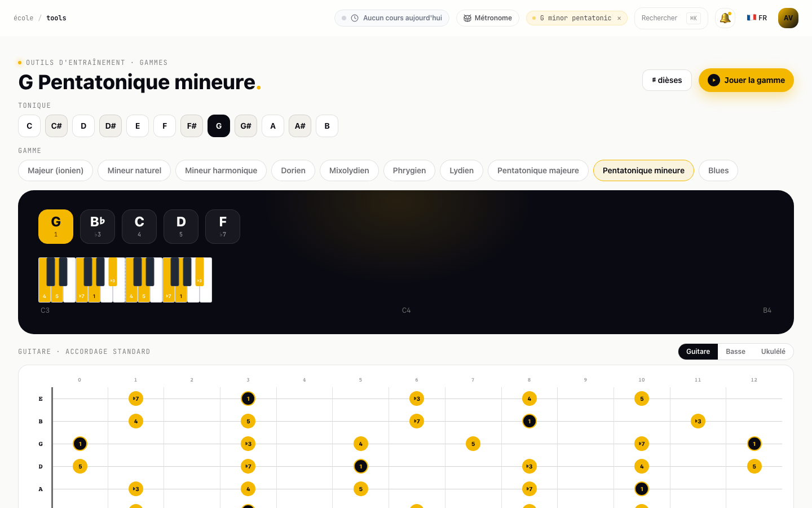Switch language via the FR flag
The image size is (812, 508).
point(757,18)
